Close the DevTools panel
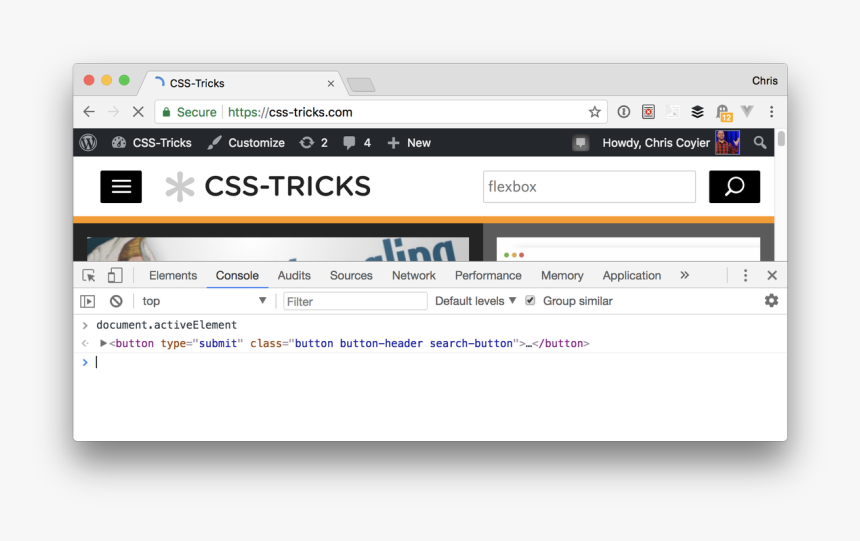The height and width of the screenshot is (541, 860). tap(772, 275)
